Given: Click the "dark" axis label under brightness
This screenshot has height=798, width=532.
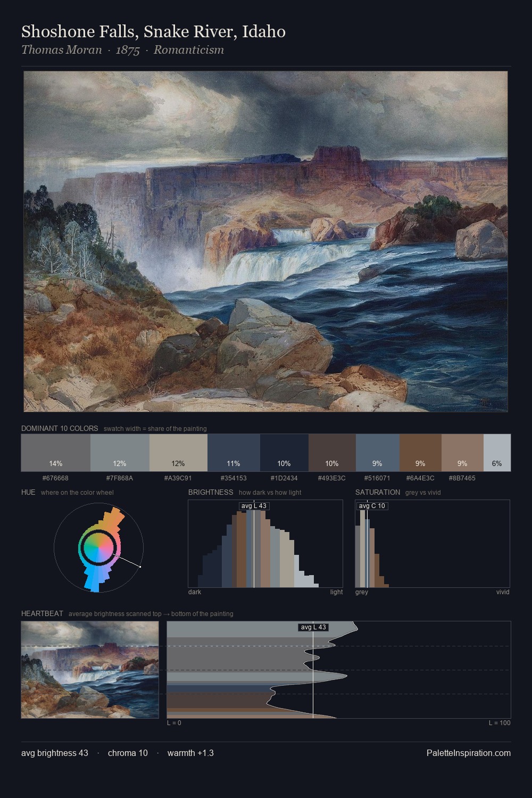Looking at the screenshot, I should (195, 592).
